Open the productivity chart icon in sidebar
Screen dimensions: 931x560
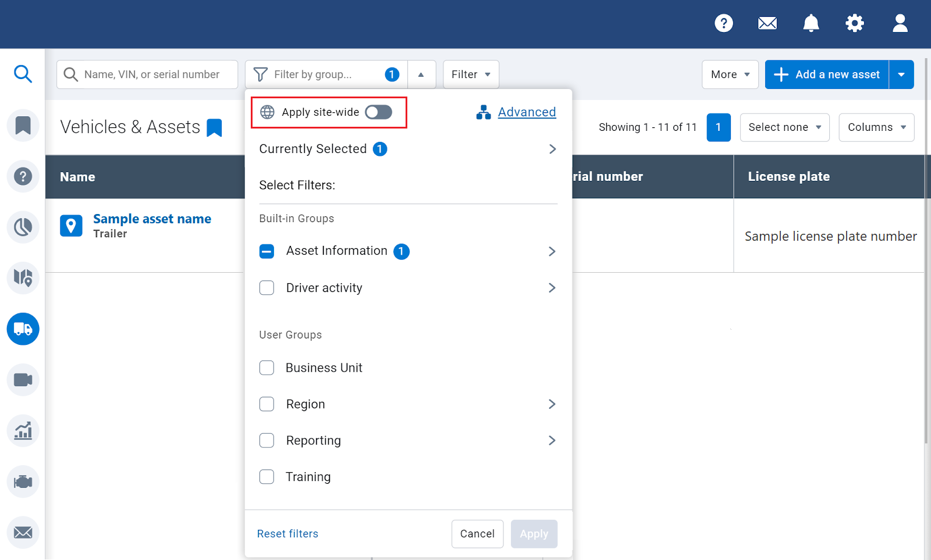[x=23, y=430]
